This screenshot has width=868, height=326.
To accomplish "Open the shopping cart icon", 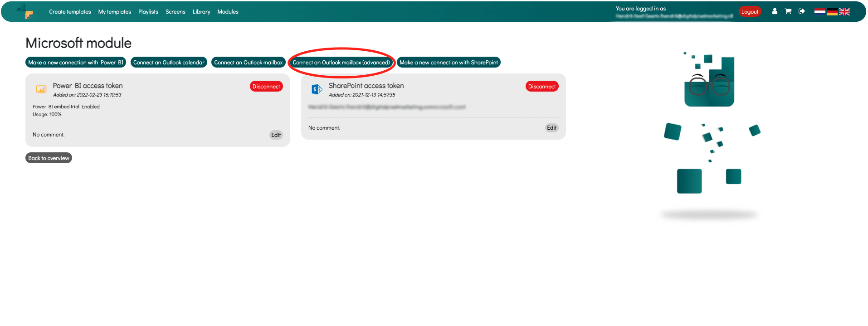I will [x=788, y=11].
